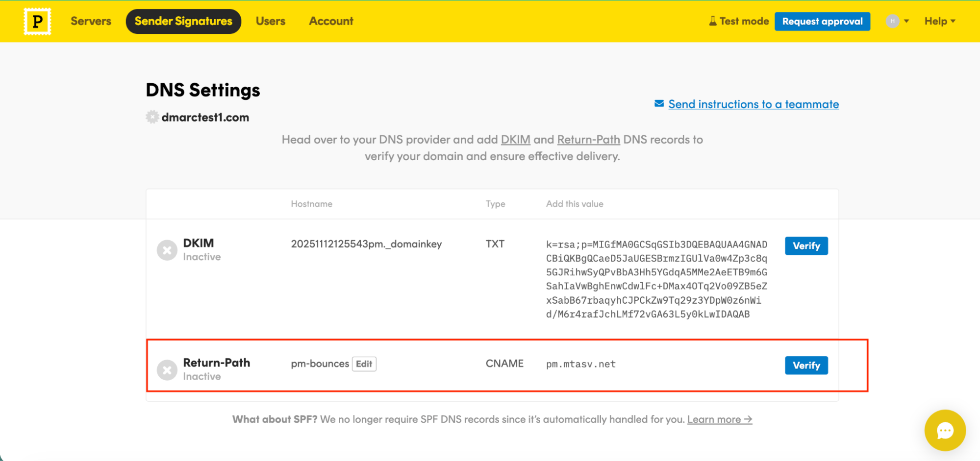Click the badge icon next to dmarctest1.com

152,117
